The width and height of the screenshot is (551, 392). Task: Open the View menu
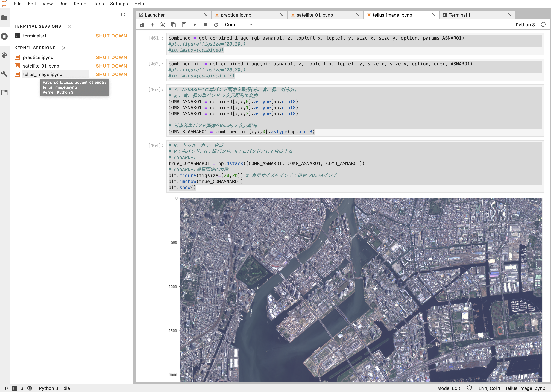pos(48,4)
